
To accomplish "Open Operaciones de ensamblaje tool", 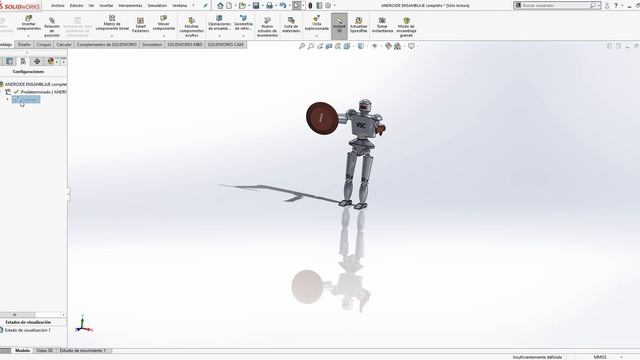I will click(219, 23).
